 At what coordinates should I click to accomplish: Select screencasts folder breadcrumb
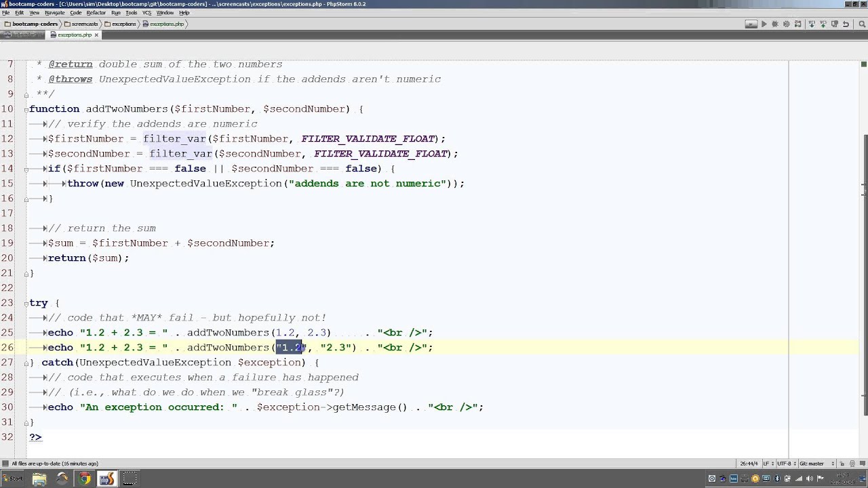click(x=81, y=24)
